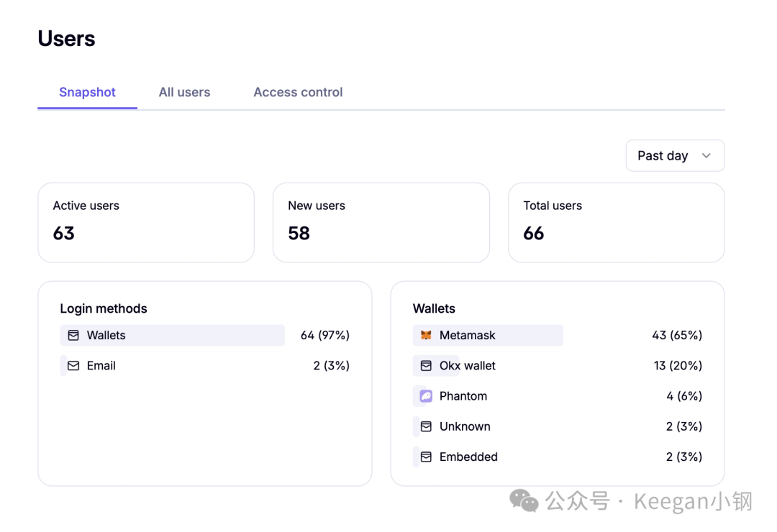
Task: Click the Metamask 65% usage bar
Action: click(488, 335)
